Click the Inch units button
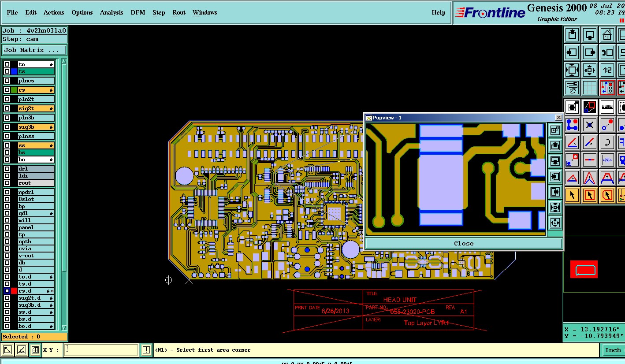This screenshot has height=364, width=625. (613, 350)
